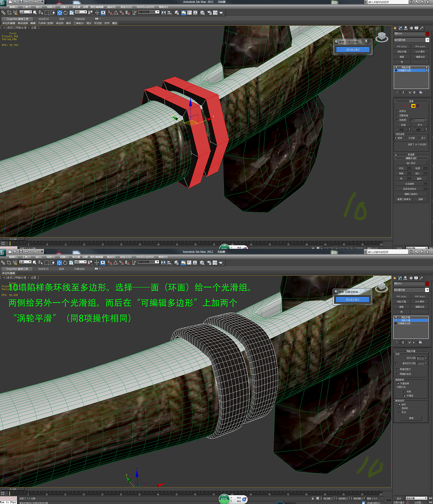Click the Mirror tool in upper window
Viewport: 433px width, 504px height.
click(x=164, y=13)
